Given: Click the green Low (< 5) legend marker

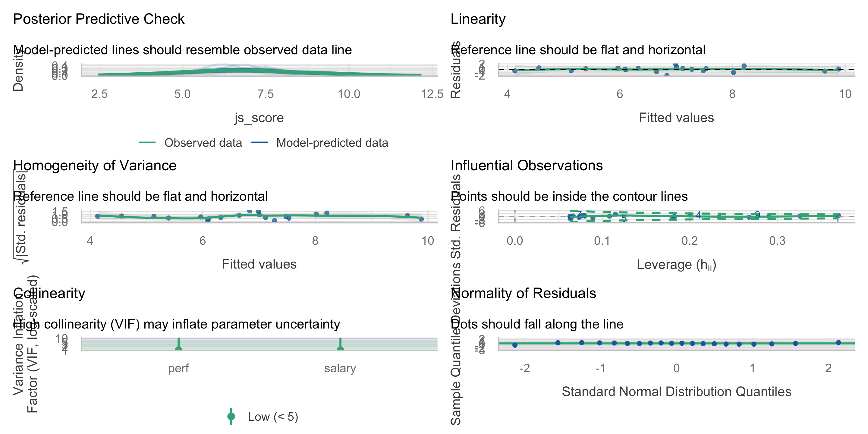Looking at the screenshot, I should coord(231,417).
